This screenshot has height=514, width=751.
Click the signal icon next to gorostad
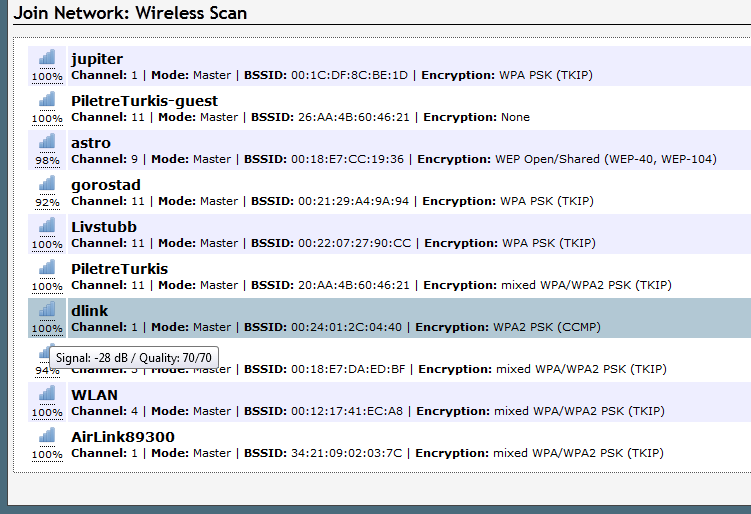point(47,183)
